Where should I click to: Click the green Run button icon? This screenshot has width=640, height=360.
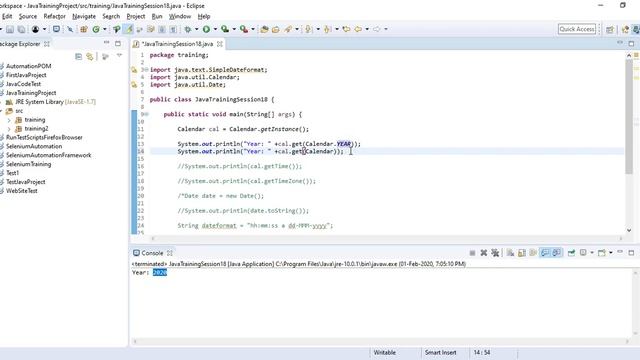(207, 29)
